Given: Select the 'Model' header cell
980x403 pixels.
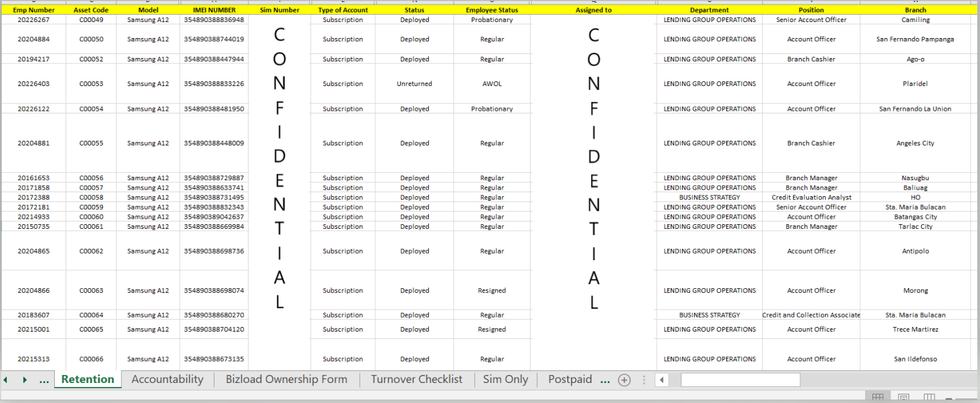Looking at the screenshot, I should [148, 10].
